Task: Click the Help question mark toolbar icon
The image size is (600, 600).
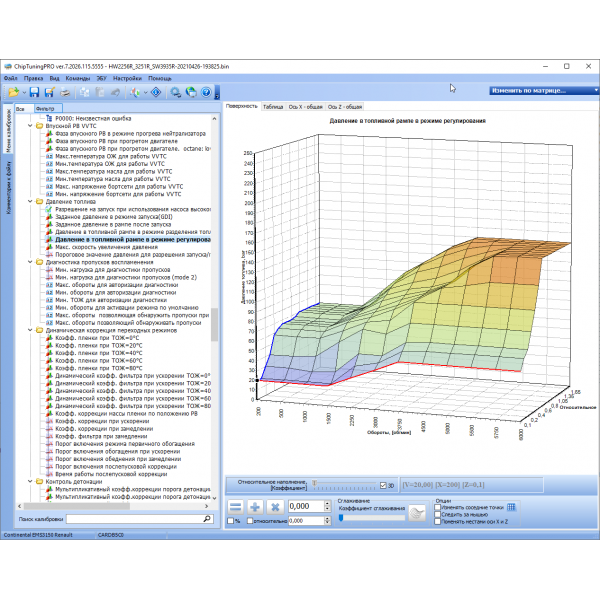Action: 206,91
